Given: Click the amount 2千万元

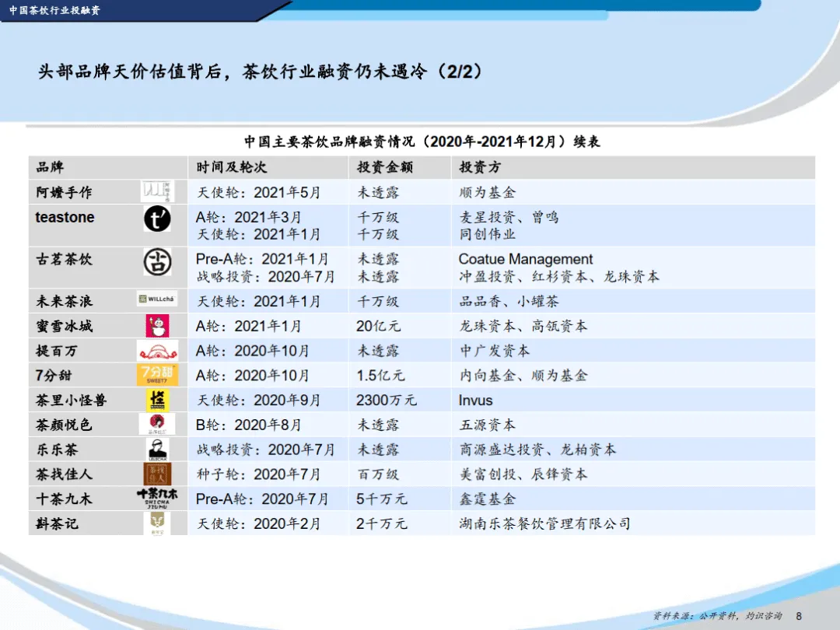Looking at the screenshot, I should click(381, 523).
